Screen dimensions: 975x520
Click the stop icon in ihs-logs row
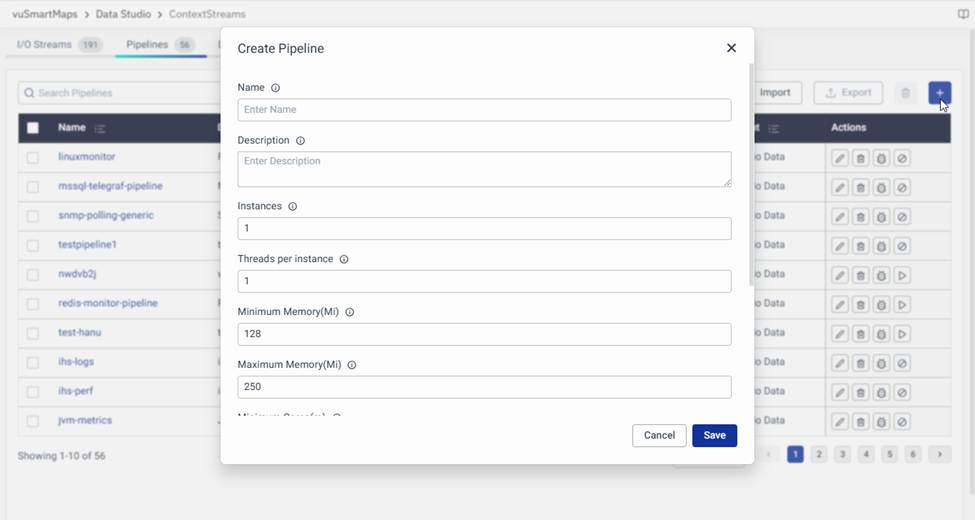[x=902, y=363]
